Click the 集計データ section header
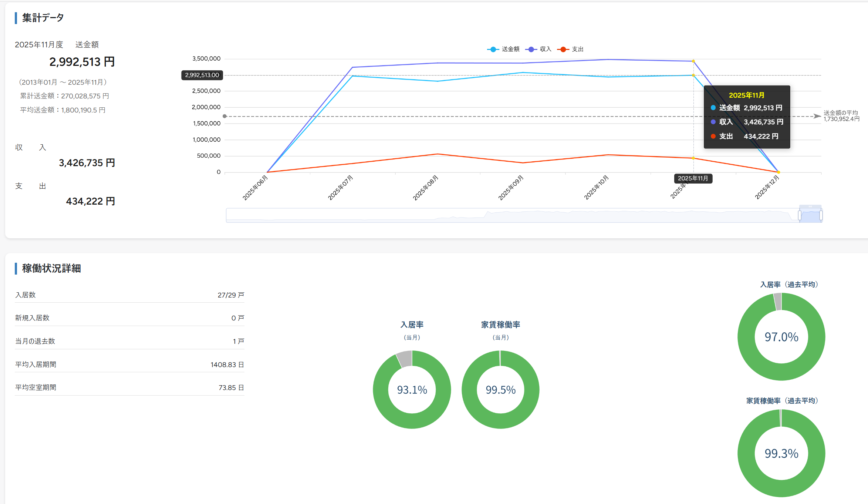Screen dimensions: 868x504 coord(43,17)
